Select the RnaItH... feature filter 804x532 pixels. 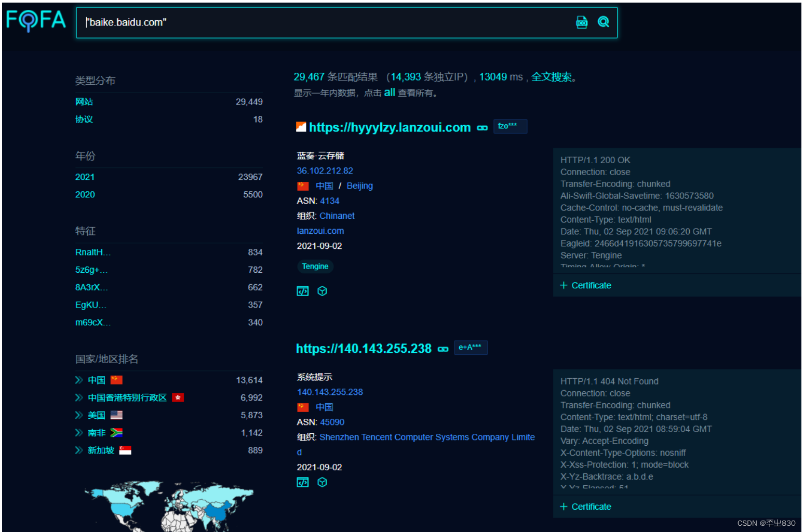[x=93, y=252]
